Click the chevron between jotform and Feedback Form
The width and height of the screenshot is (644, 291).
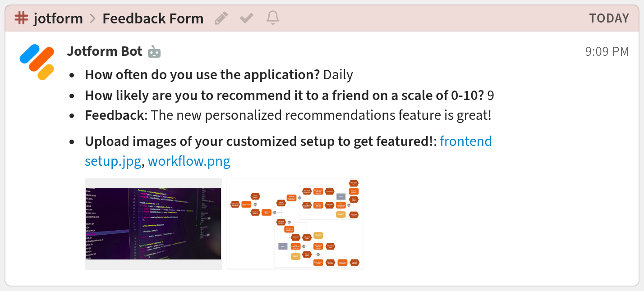93,19
